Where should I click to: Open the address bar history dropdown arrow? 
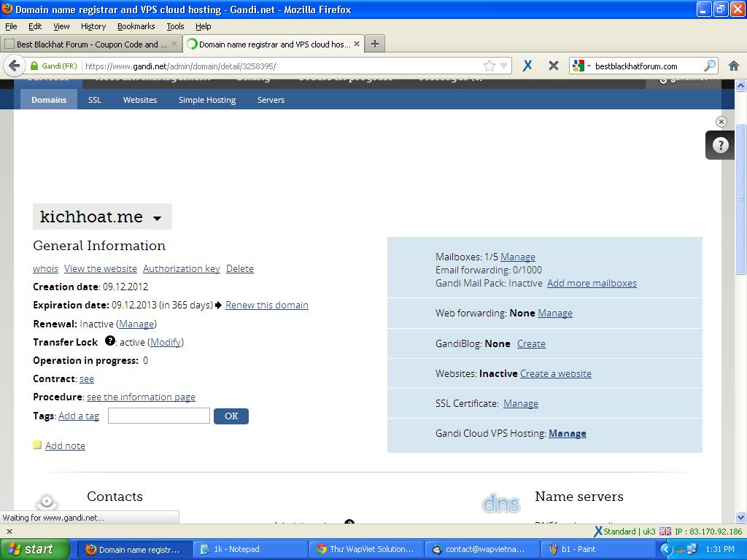click(503, 66)
